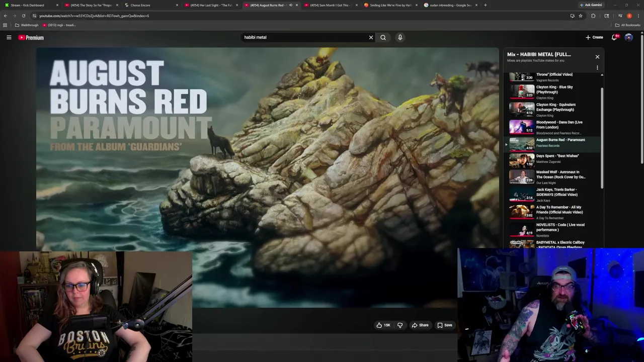
Task: Open All Bookmarks folder
Action: point(628,25)
